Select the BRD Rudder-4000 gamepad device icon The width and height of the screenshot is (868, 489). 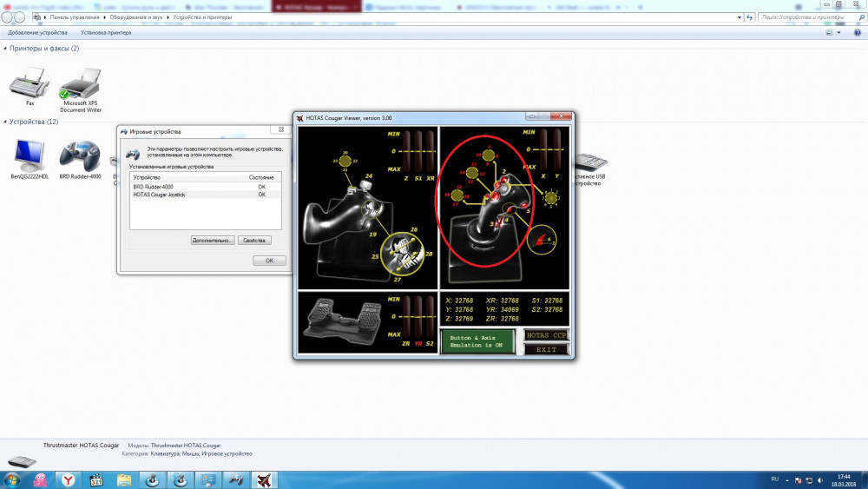pos(80,156)
